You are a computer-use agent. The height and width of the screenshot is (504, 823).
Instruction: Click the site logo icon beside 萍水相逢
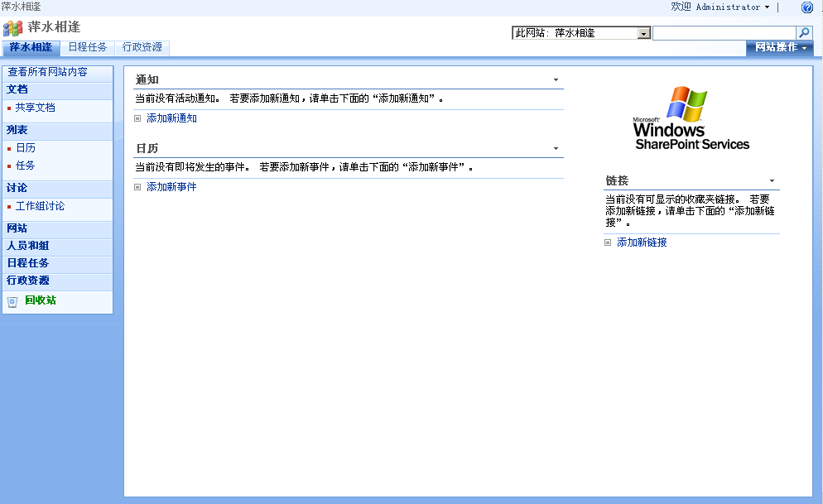click(x=12, y=28)
